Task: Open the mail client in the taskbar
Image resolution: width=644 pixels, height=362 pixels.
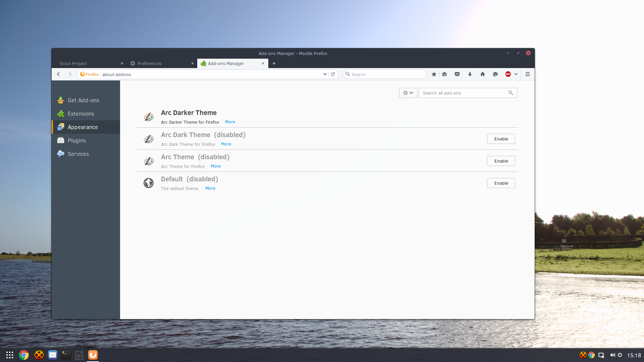Action: (x=53, y=355)
